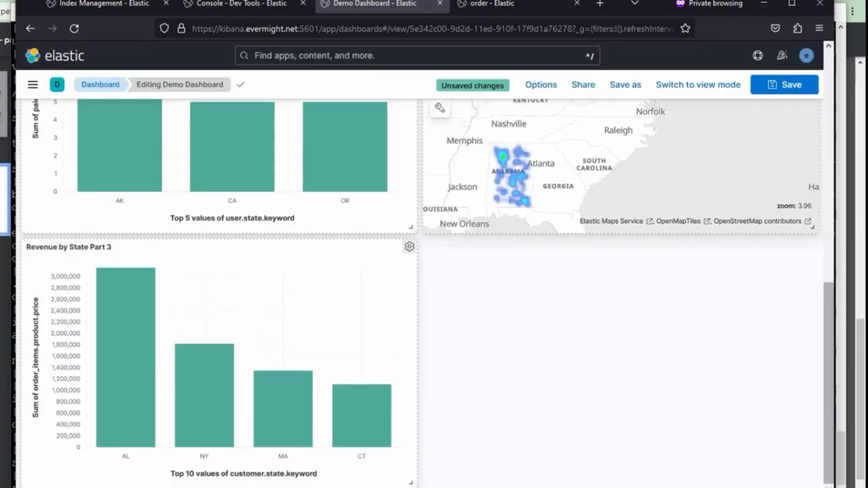The image size is (868, 488).
Task: Click the checkmark beside Editing Demo Dashboard
Action: click(240, 85)
